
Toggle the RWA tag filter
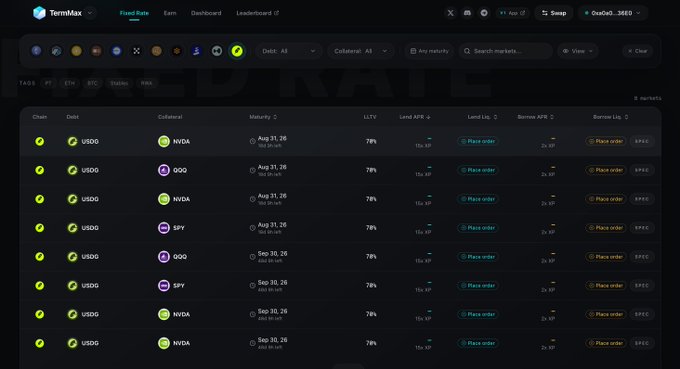147,83
